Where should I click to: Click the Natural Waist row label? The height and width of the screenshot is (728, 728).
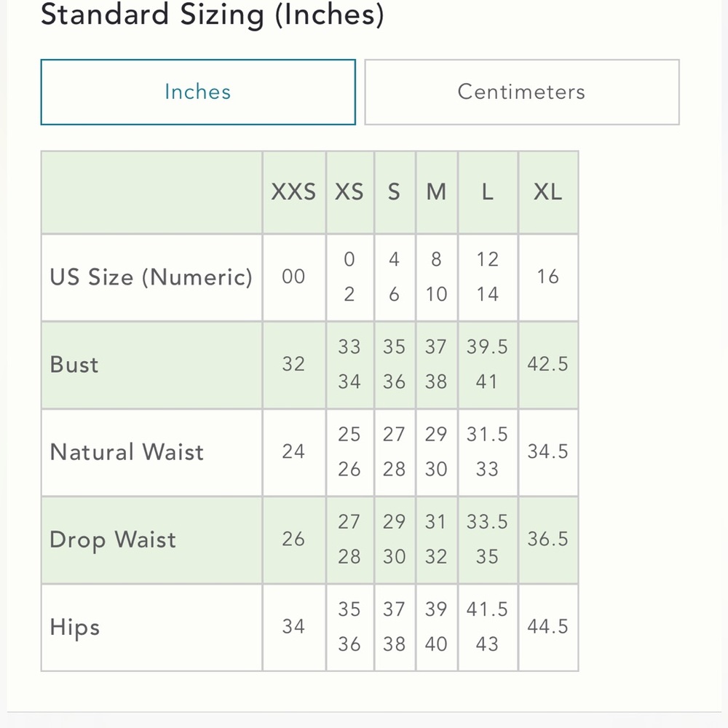(127, 452)
